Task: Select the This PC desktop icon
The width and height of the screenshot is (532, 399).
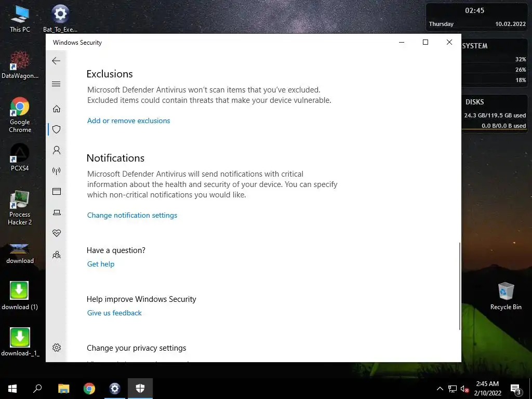Action: pos(20,19)
